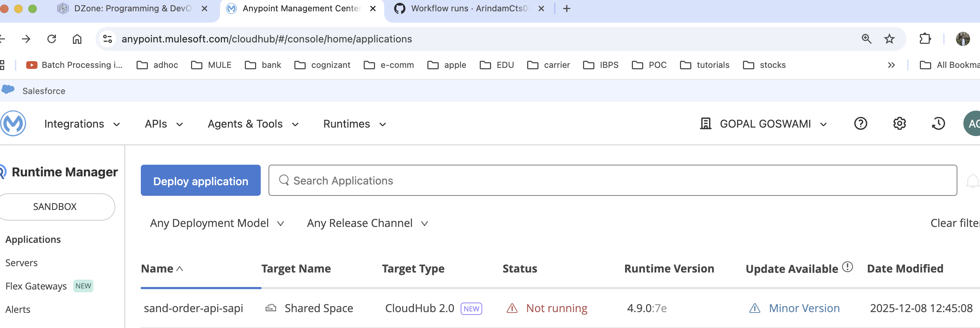Click the zoom magnifier icon in address bar
This screenshot has width=980, height=328.
[x=866, y=39]
